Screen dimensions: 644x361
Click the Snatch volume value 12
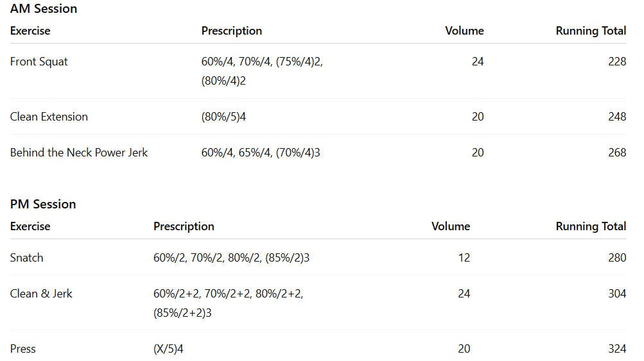pos(464,258)
